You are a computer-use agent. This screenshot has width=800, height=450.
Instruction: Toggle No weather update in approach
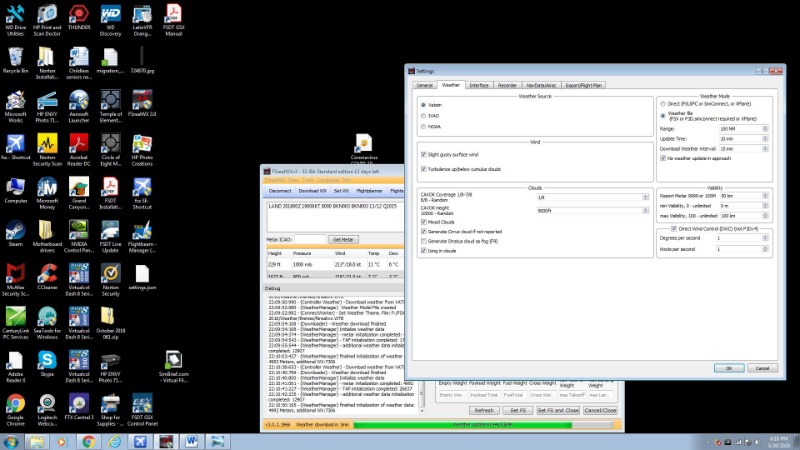tap(663, 158)
